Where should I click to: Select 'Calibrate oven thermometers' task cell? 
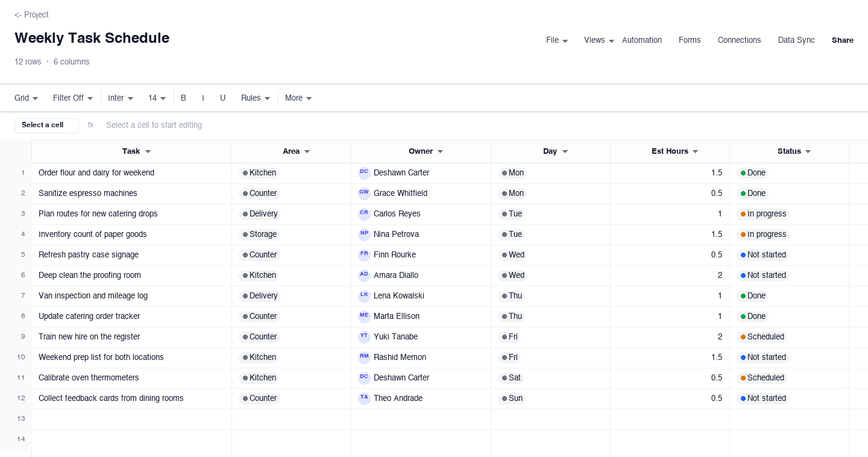coord(131,377)
